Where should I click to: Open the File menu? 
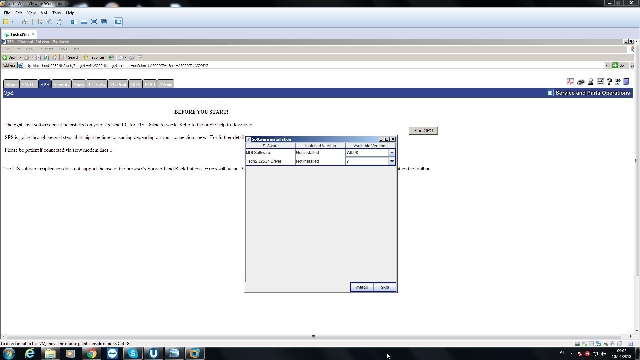pyautogui.click(x=7, y=13)
